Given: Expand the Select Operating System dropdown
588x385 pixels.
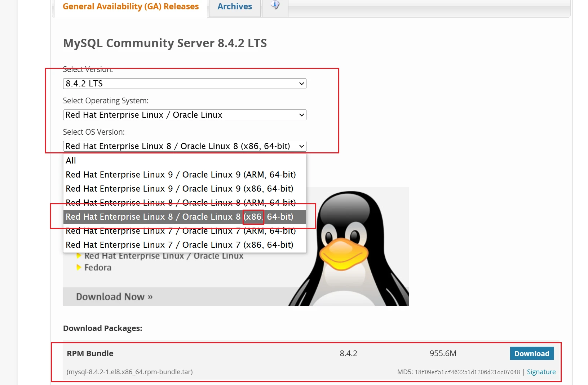Looking at the screenshot, I should pyautogui.click(x=184, y=115).
